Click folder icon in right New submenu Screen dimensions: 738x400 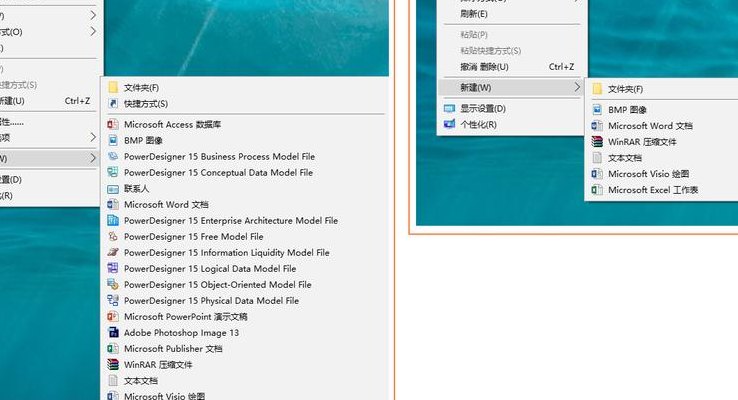597,88
